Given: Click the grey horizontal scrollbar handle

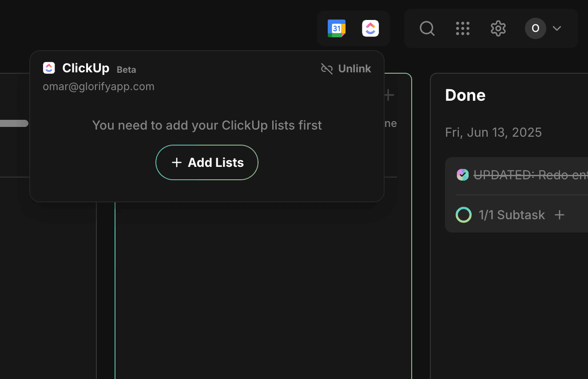Looking at the screenshot, I should 14,123.
